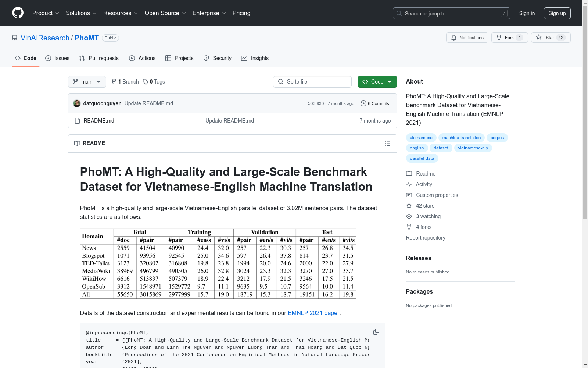Click the repository icon beside VinAIResearch

[x=15, y=38]
